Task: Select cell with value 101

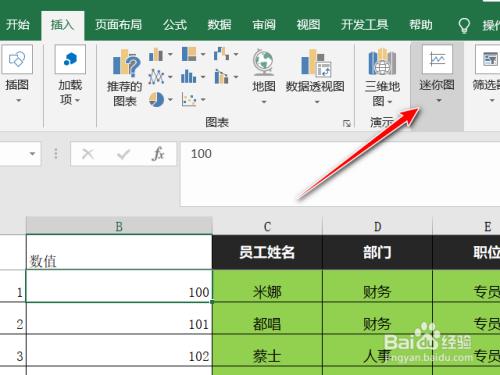Action: point(119,318)
